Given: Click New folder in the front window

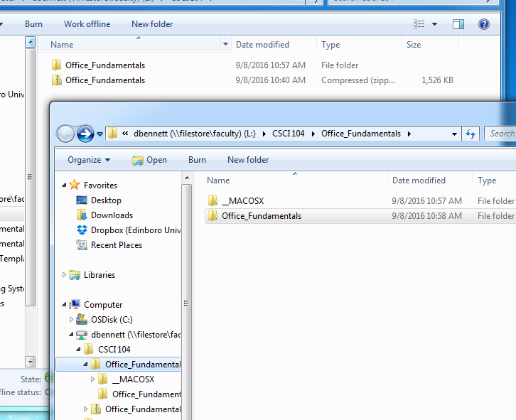Looking at the screenshot, I should click(x=248, y=160).
